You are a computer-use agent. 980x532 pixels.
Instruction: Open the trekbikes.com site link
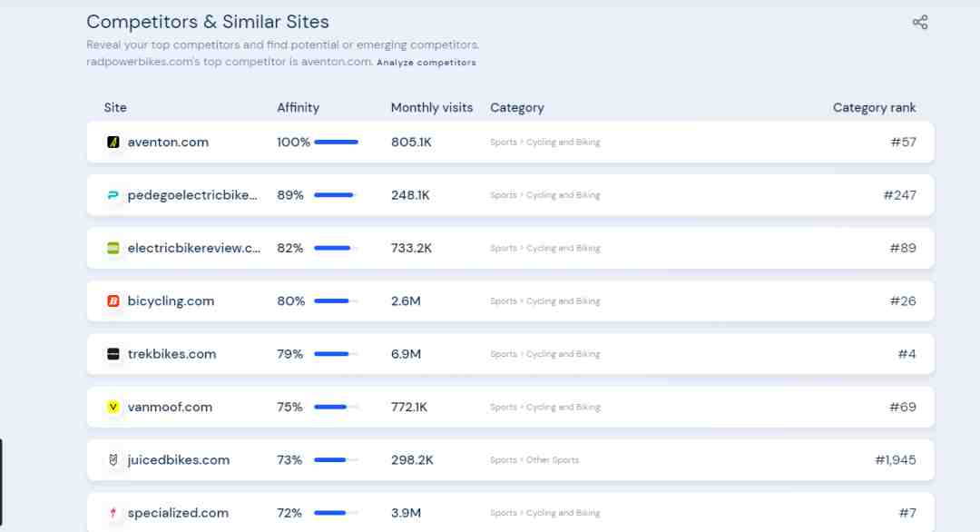click(171, 354)
